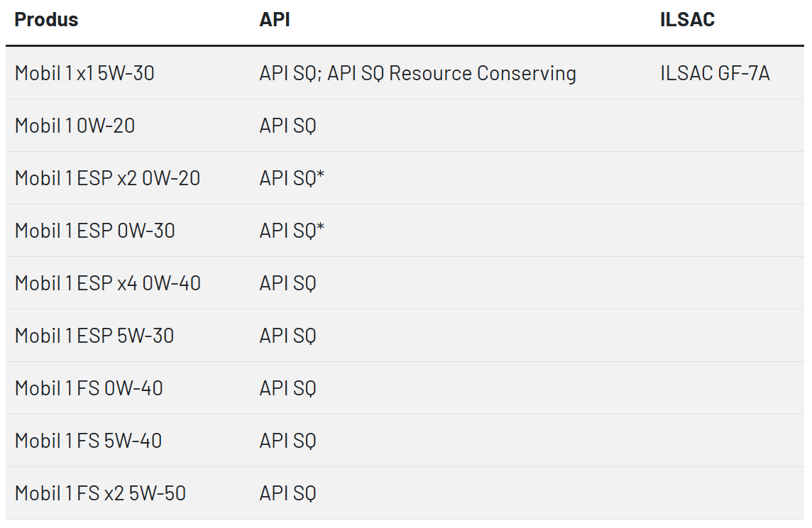Select Mobil 1 ESP x2 0W-20 row
Image resolution: width=812 pixels, height=528 pixels.
tap(405, 178)
